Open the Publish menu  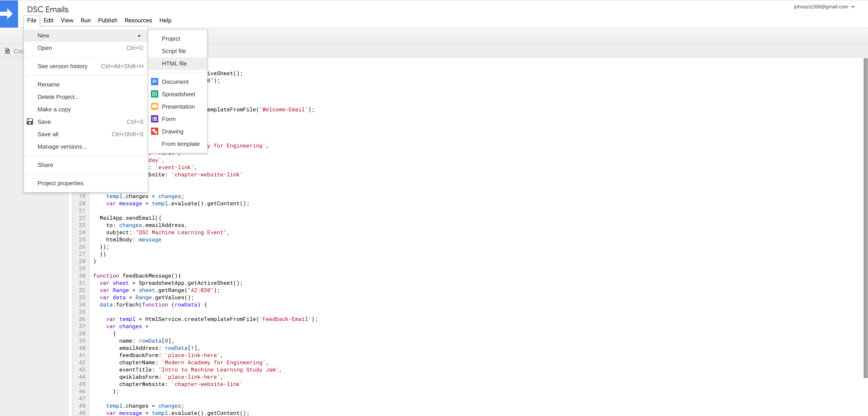[x=107, y=21]
